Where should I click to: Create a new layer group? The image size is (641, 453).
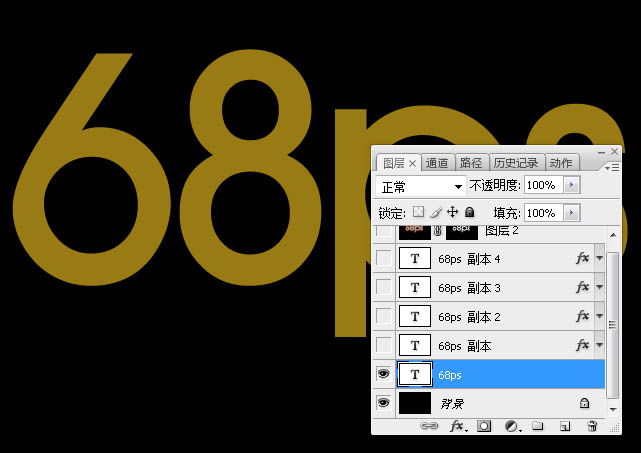pyautogui.click(x=537, y=426)
